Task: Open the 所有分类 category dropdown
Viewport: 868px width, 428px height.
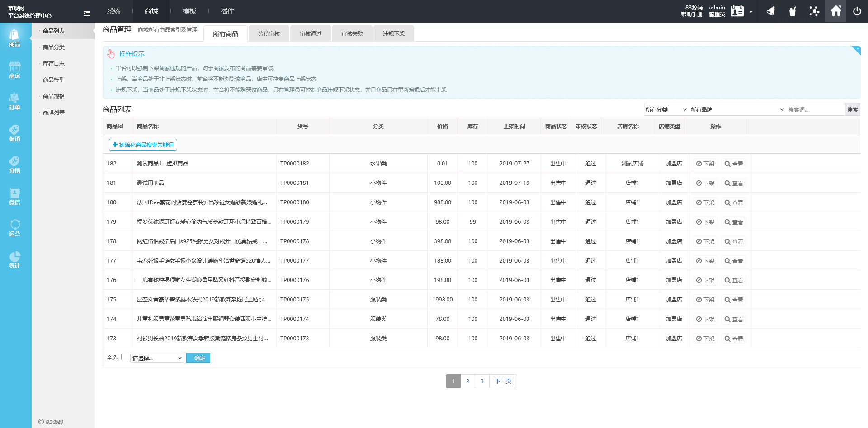Action: 666,109
